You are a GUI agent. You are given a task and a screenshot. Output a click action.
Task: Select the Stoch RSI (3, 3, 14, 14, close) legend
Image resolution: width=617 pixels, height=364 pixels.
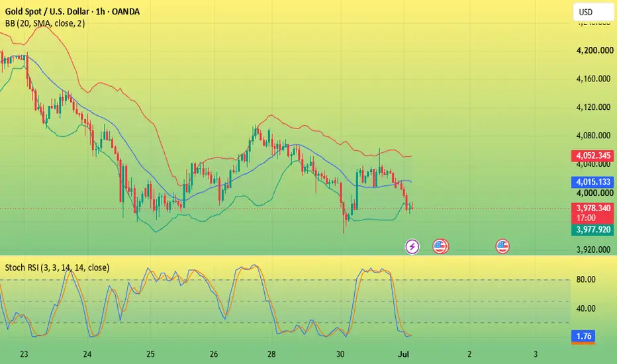57,267
